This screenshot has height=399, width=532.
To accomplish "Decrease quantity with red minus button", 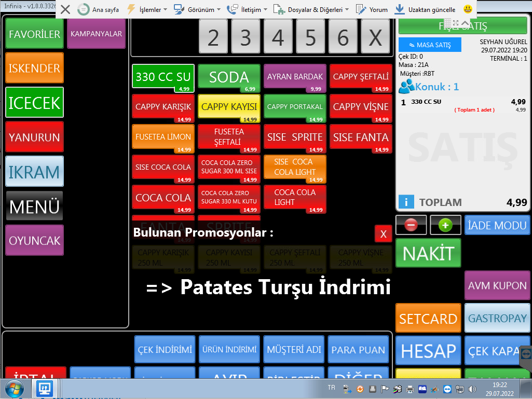I will [x=411, y=225].
